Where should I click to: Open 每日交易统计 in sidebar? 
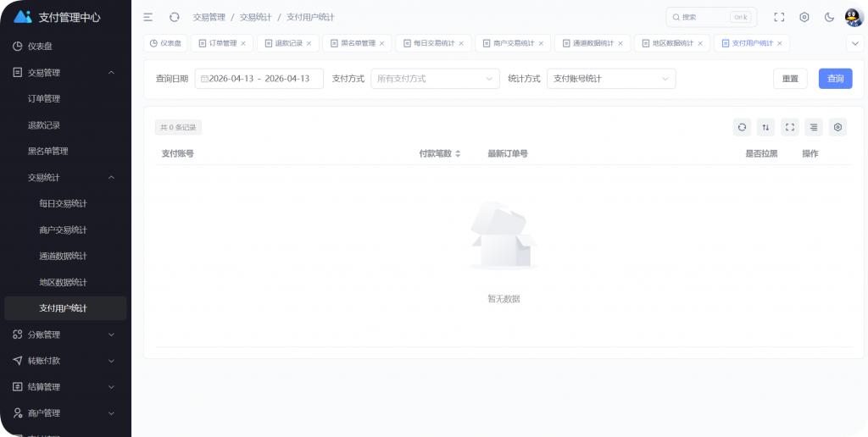point(65,203)
